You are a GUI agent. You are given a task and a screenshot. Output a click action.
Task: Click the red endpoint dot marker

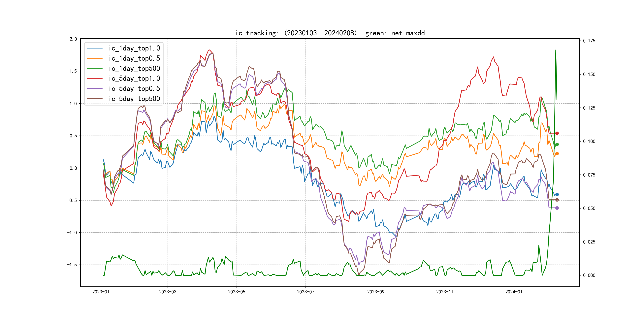click(557, 133)
